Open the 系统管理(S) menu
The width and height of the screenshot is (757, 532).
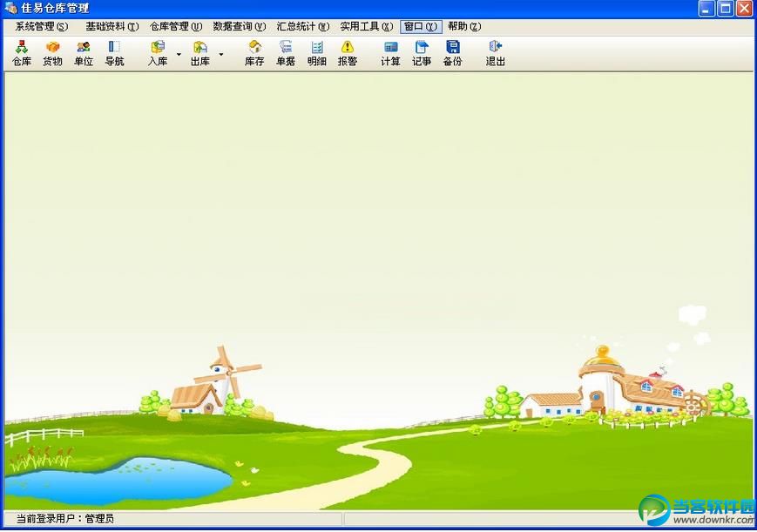tap(42, 26)
